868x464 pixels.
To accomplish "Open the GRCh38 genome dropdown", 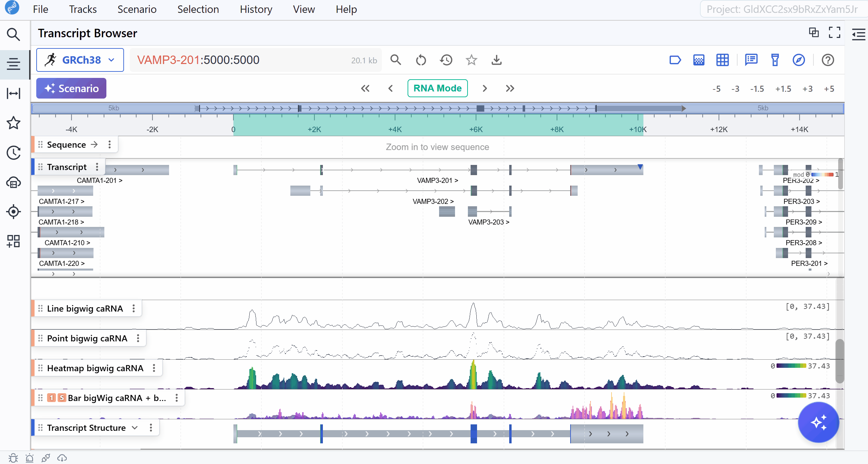I will coord(80,60).
